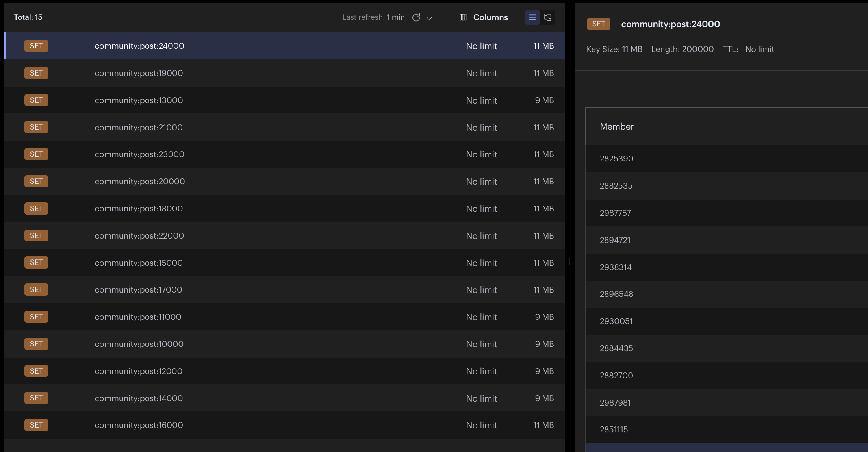This screenshot has height=452, width=868.
Task: Select key community:post:19000
Action: pos(139,73)
